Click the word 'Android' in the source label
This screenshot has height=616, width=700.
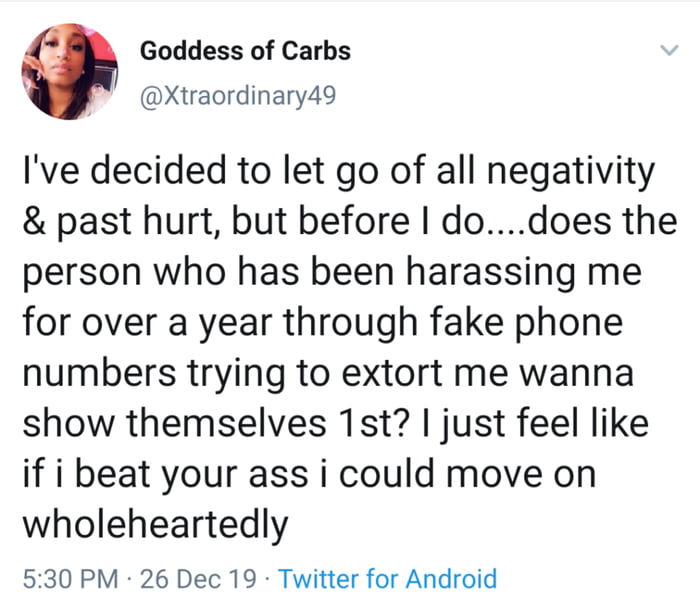451,579
